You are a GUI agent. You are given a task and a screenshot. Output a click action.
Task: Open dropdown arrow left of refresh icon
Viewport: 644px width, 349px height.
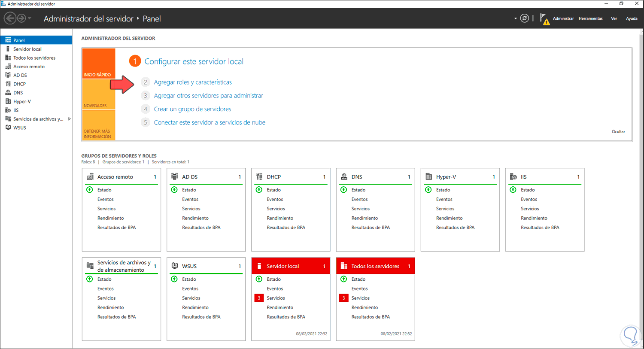(515, 18)
